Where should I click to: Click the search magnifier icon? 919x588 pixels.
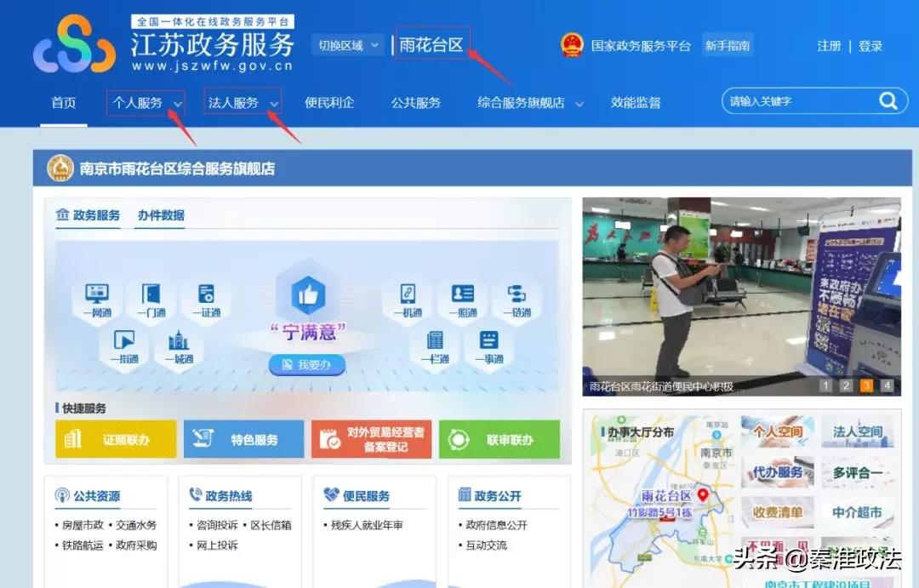click(888, 100)
